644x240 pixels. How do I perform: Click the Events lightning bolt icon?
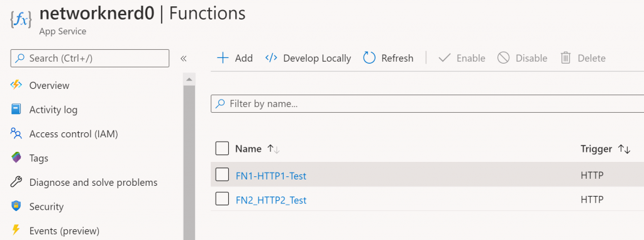[16, 230]
